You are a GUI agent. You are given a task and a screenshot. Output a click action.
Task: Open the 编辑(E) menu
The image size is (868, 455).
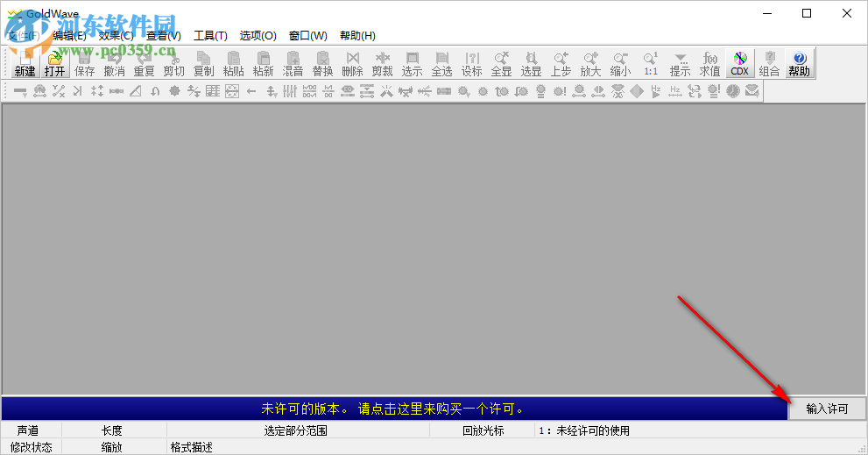70,35
